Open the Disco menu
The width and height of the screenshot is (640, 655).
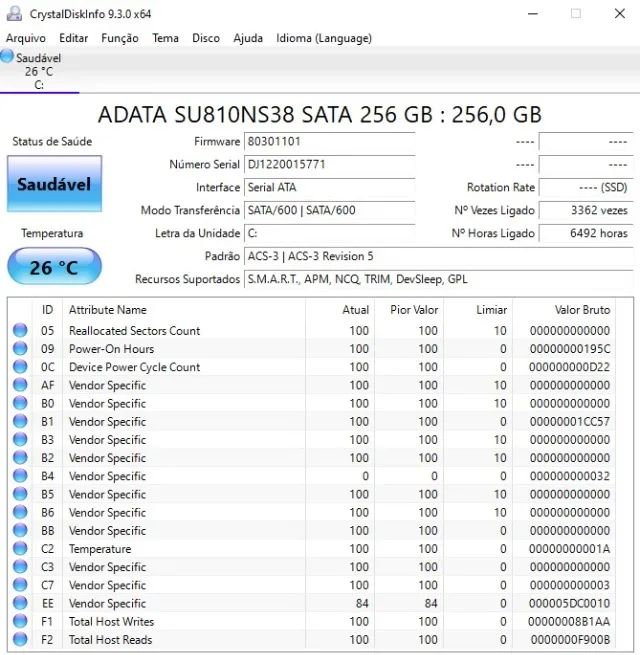click(x=206, y=38)
